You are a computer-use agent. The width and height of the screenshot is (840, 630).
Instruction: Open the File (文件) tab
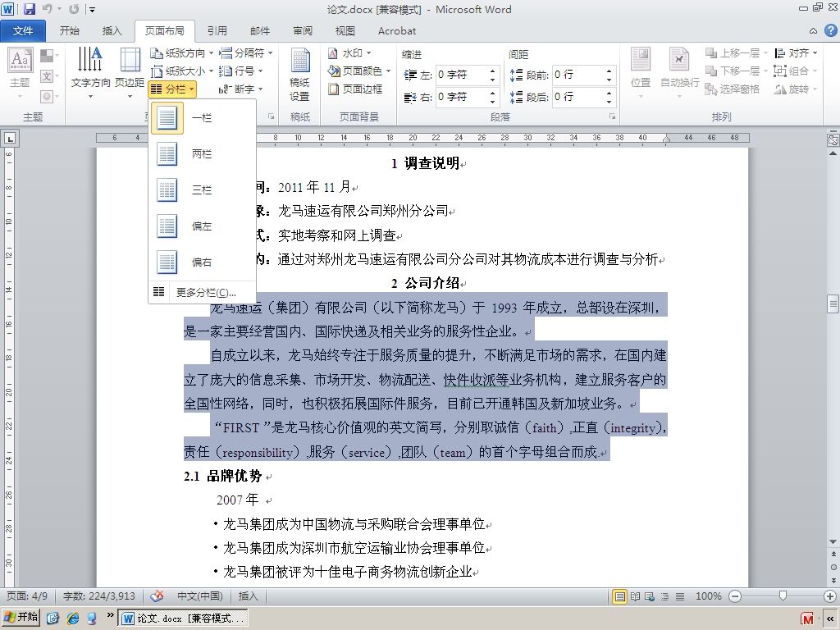point(23,31)
